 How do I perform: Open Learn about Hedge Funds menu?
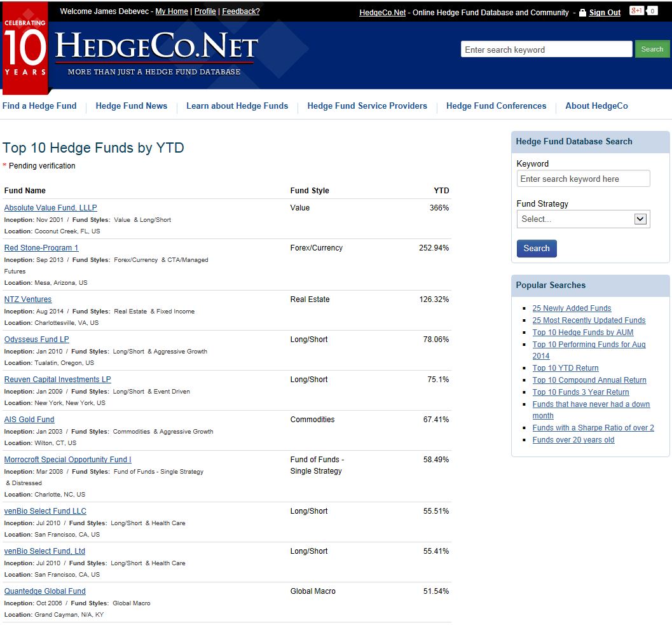point(237,106)
